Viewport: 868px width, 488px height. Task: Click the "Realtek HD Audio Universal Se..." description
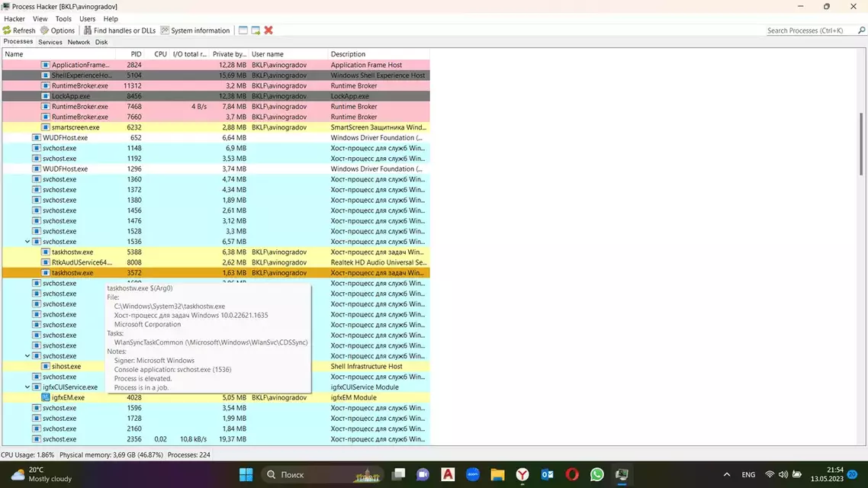point(378,262)
